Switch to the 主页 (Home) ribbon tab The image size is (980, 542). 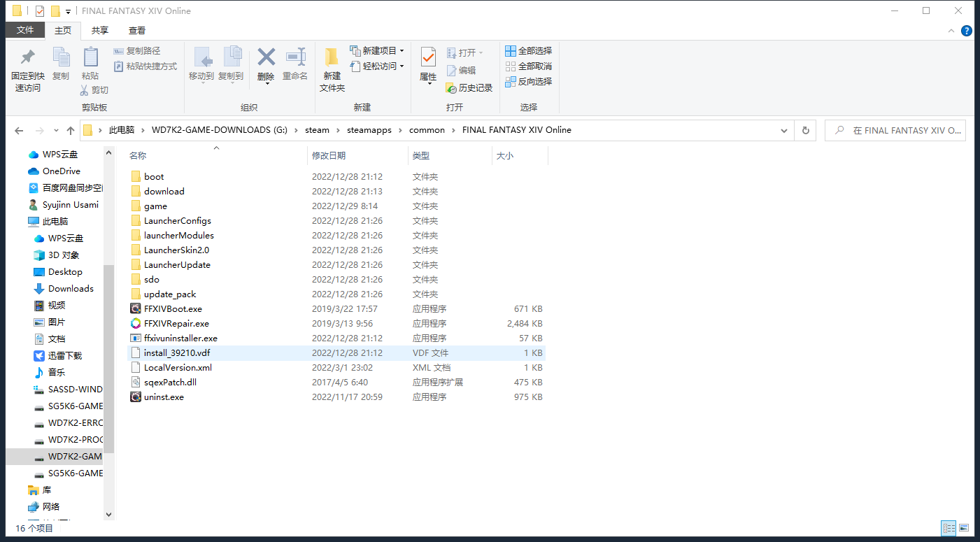[63, 30]
